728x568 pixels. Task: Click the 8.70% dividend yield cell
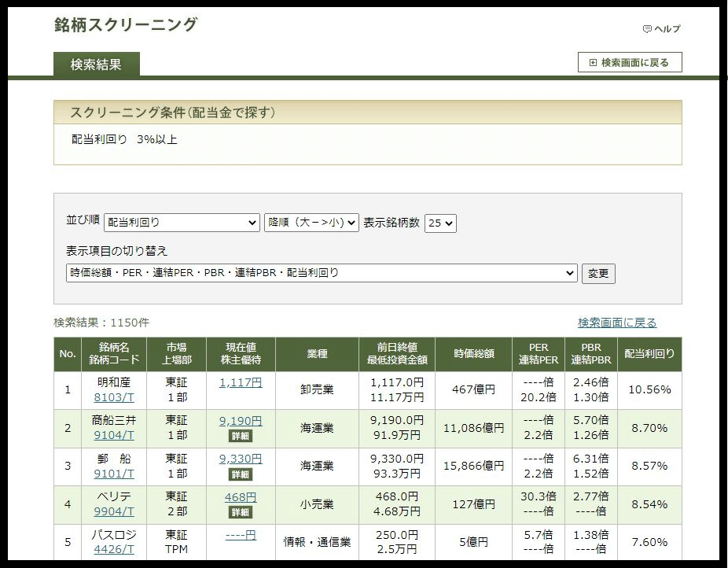649,428
